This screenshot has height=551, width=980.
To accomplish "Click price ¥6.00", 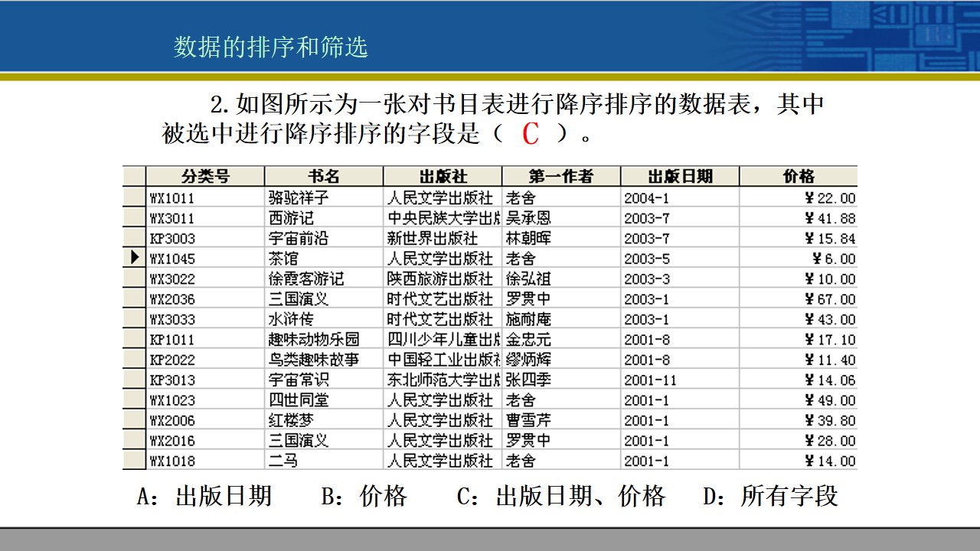I will coord(835,259).
